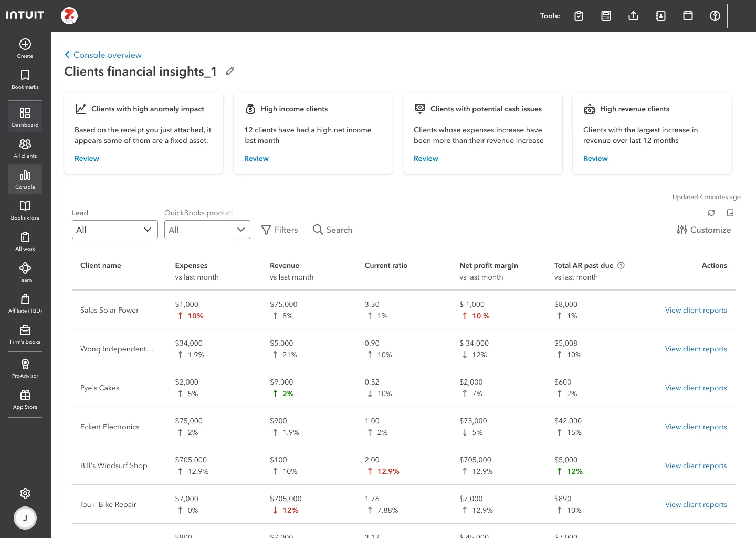
Task: View client reports for Pye's Cakes
Action: pos(696,388)
